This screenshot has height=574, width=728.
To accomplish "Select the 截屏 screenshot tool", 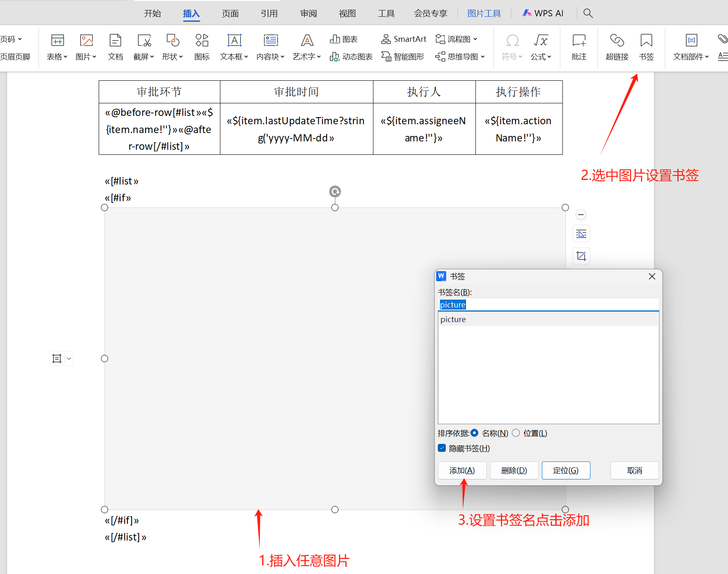I will [143, 46].
